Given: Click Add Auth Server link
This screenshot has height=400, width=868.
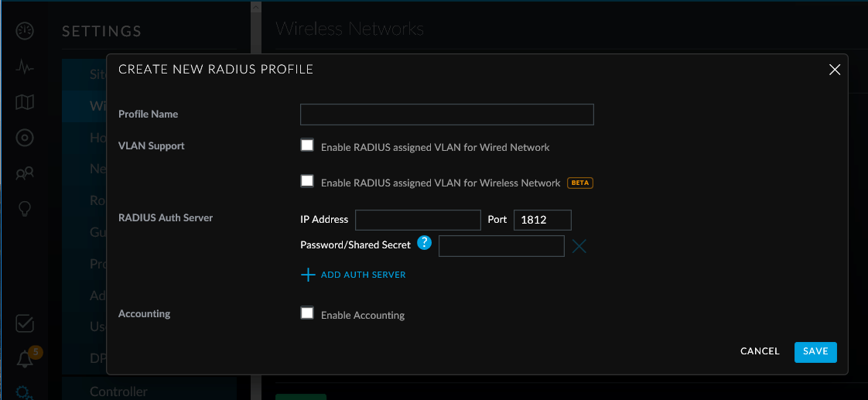Looking at the screenshot, I should pyautogui.click(x=354, y=275).
